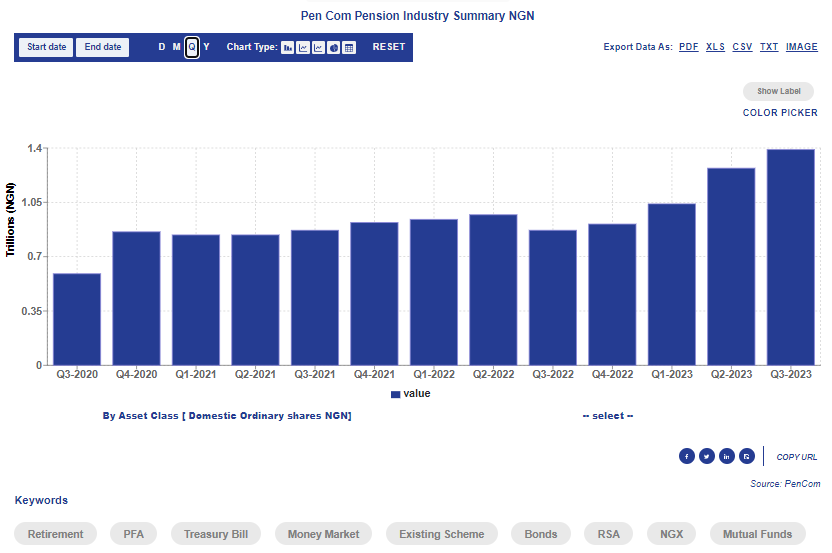Click the chart title 'Pen Com Pension Industry Summary NGN'
Image resolution: width=832 pixels, height=553 pixels.
pos(418,16)
